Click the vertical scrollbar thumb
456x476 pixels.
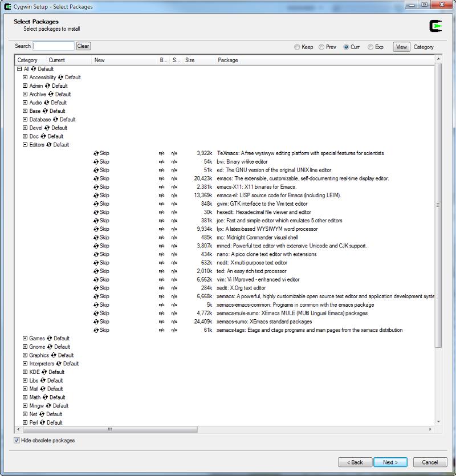pos(438,205)
